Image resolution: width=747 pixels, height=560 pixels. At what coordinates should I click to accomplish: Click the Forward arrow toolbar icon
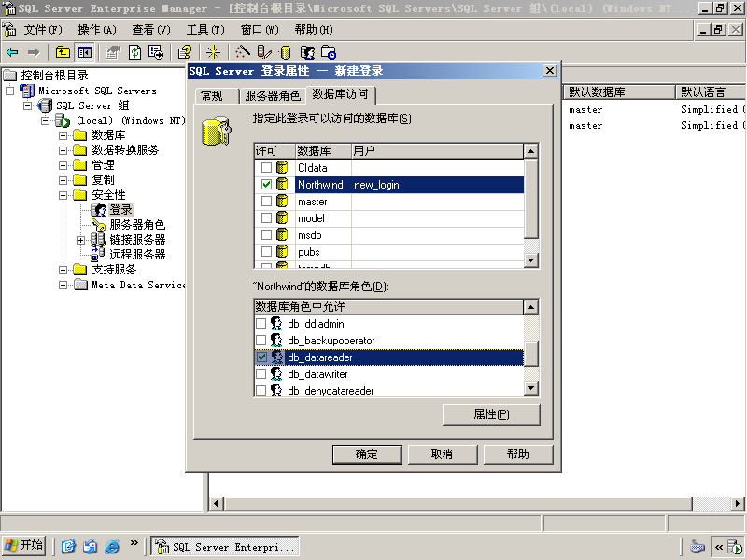click(x=34, y=52)
